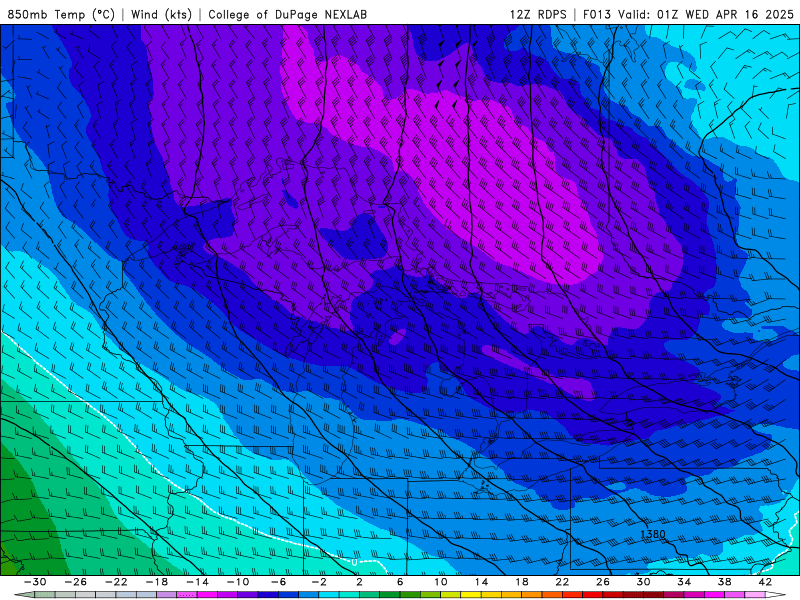Click the '42' colorbar label
Screen dimensions: 800x600
[765, 582]
